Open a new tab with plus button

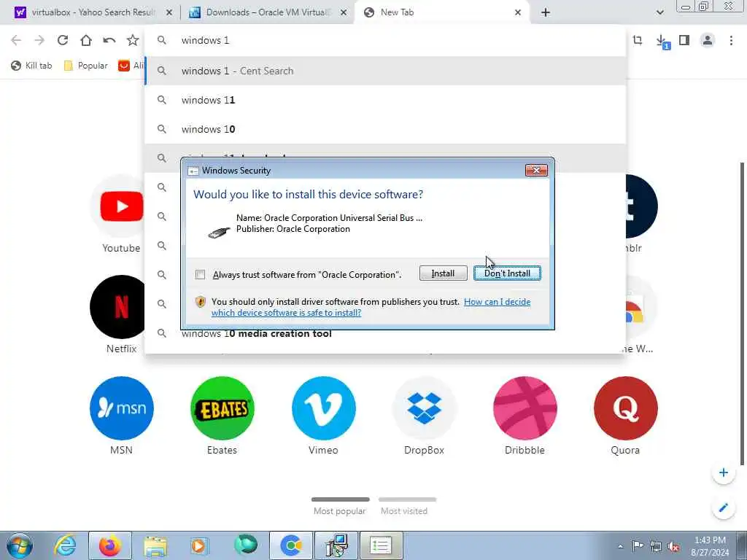pos(546,12)
